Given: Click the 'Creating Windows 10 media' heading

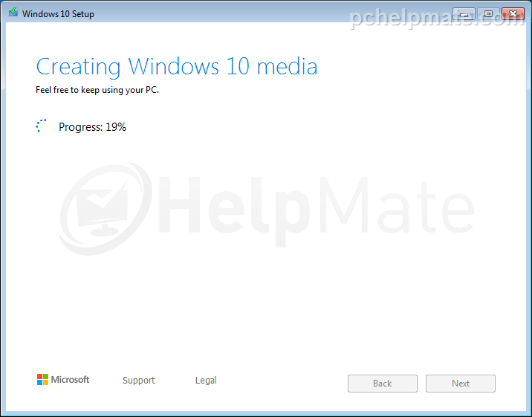Looking at the screenshot, I should click(177, 66).
